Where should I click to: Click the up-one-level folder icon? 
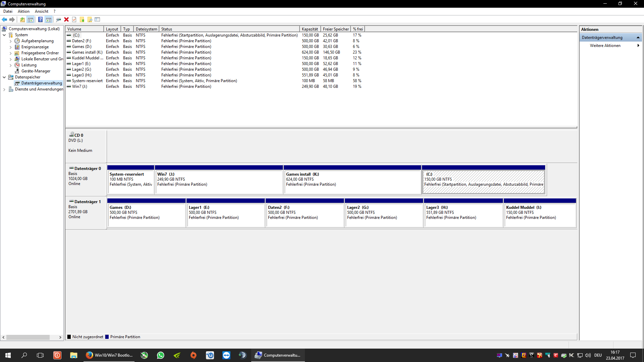tap(22, 19)
